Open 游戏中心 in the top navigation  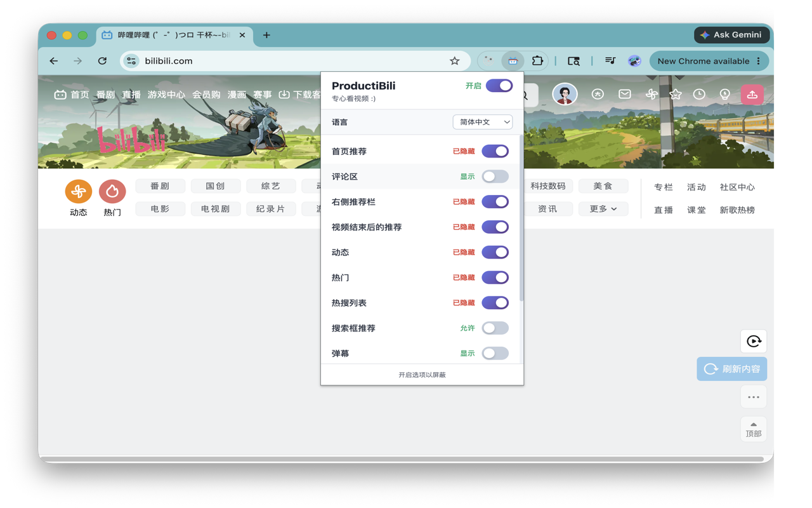[166, 95]
